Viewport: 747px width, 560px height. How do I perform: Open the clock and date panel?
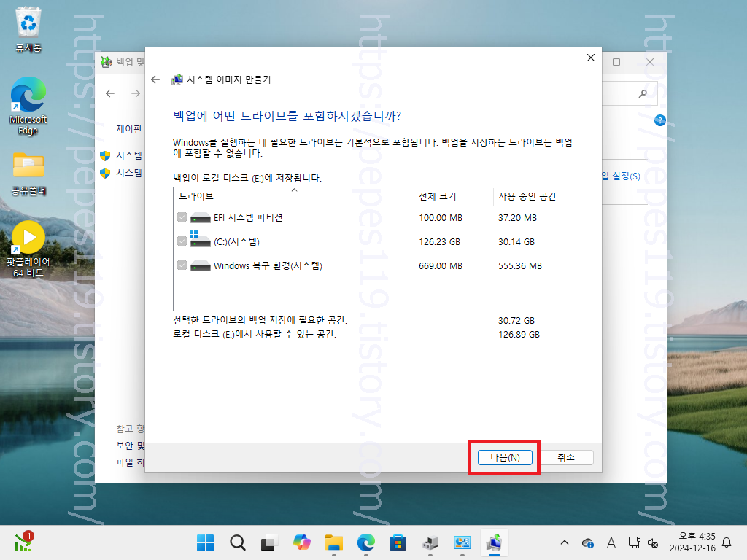692,542
